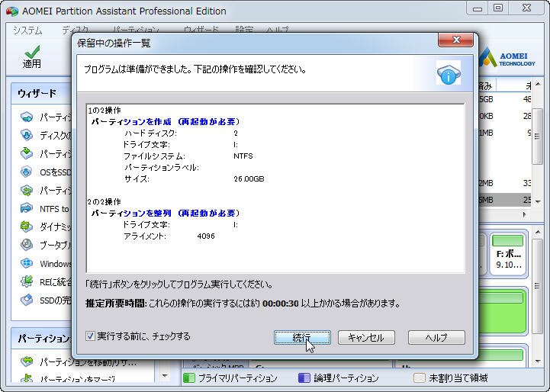Viewport: 550px width, 392px height.
Task: Open ヘルプ button in the dialog
Action: 436,337
